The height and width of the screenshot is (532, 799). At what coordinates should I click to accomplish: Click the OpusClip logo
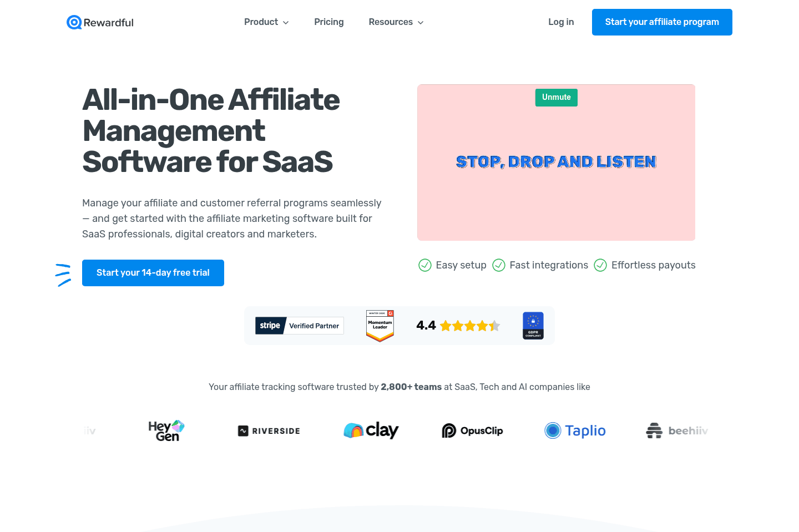coord(472,430)
